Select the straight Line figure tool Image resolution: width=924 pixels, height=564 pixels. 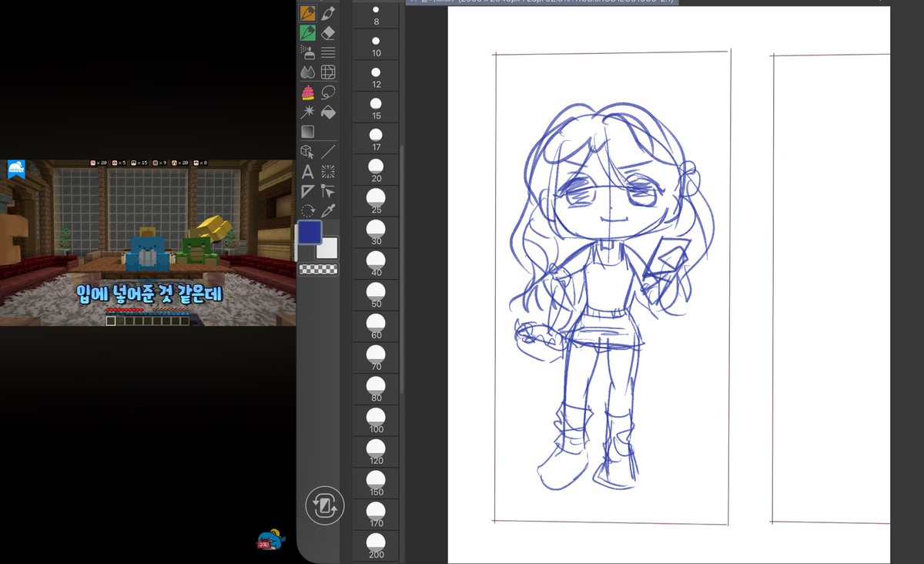tap(328, 152)
